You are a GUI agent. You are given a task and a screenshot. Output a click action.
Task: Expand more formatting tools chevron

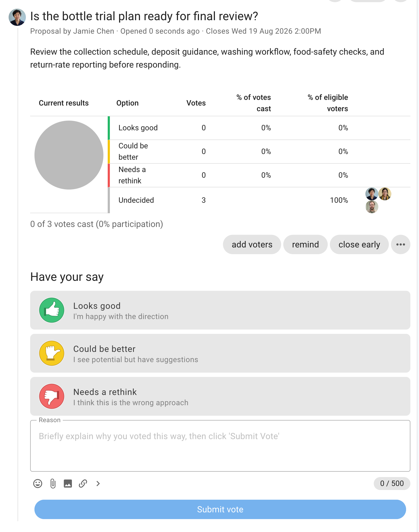[98, 484]
